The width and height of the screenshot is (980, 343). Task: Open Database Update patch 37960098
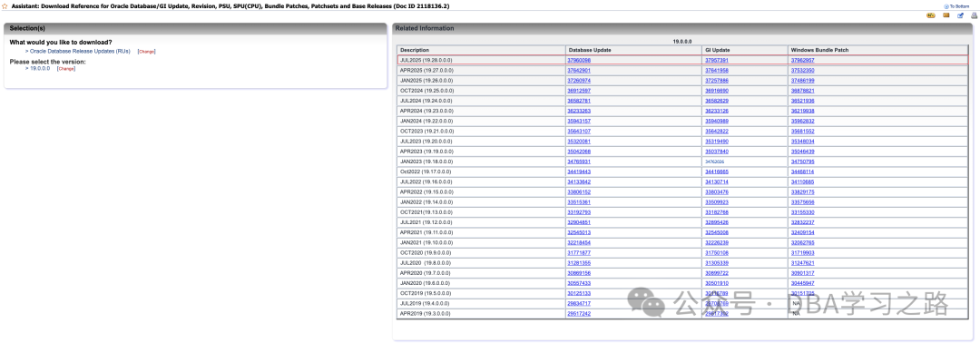(x=579, y=60)
